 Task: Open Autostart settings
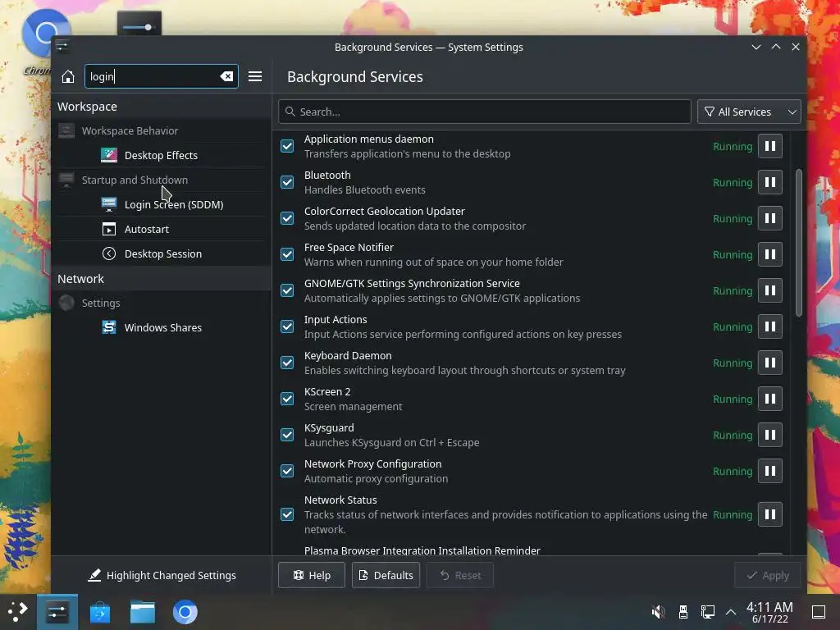click(x=161, y=230)
